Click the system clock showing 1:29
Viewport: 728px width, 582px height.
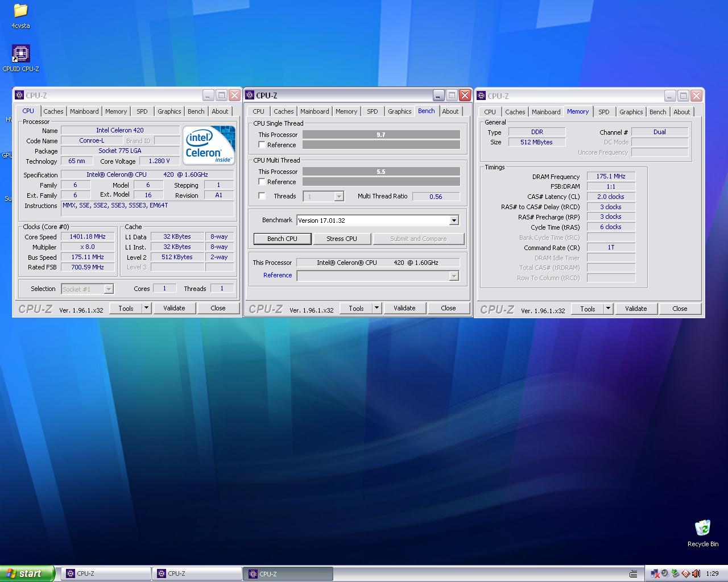712,574
